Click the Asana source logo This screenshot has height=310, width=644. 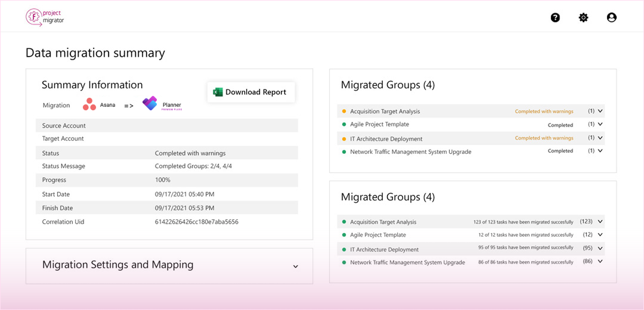click(x=99, y=105)
